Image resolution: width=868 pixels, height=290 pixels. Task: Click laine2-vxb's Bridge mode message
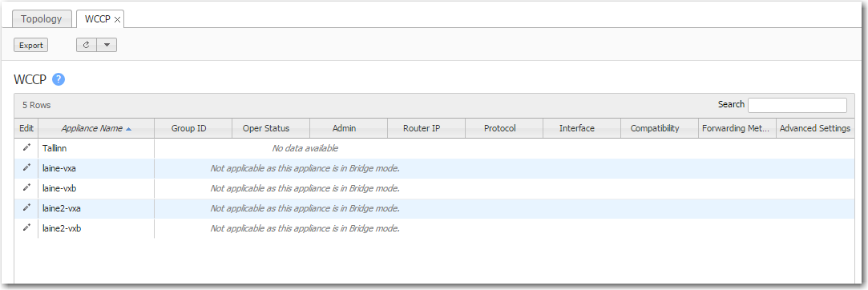(x=305, y=228)
